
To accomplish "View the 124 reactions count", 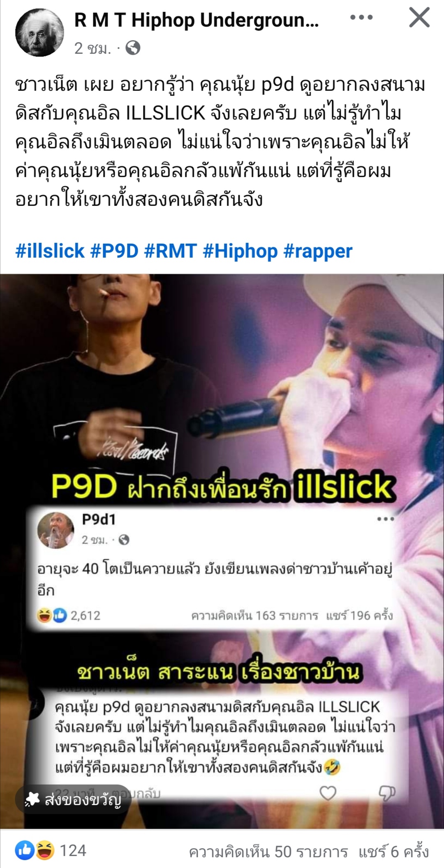I will click(73, 850).
